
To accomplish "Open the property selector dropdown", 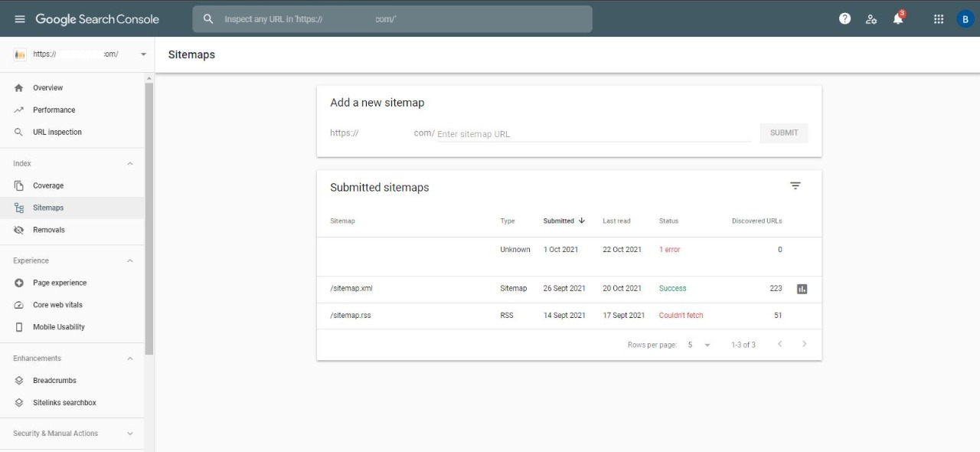I will point(143,54).
